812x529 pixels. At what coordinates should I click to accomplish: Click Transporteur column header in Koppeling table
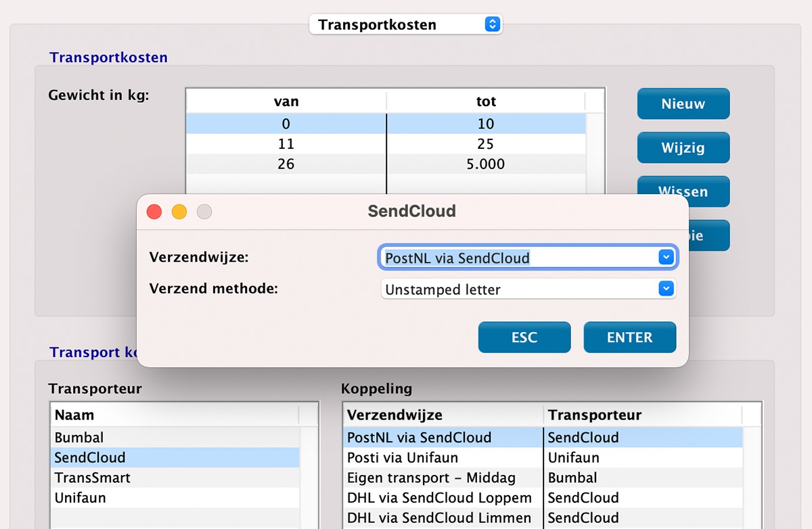[x=643, y=415]
